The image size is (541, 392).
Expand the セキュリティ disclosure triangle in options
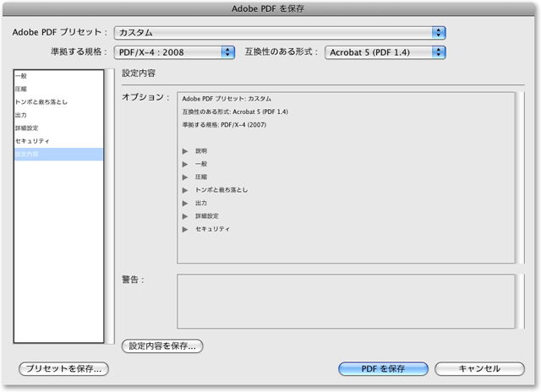pos(184,229)
